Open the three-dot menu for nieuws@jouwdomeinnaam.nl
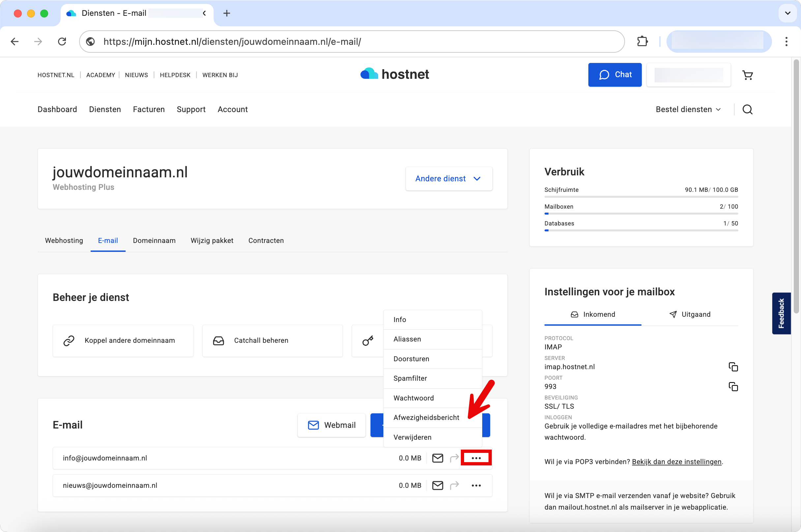Screen dimensions: 801x532 coord(476,485)
